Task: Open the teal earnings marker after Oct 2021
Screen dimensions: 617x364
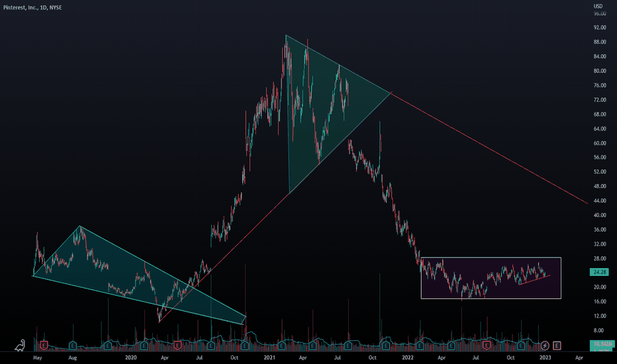Action: coord(385,345)
